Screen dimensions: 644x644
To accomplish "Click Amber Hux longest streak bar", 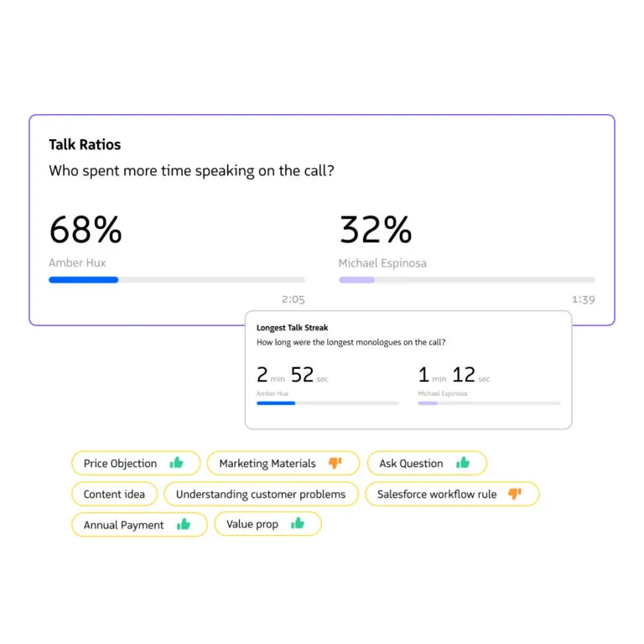I will pos(327,403).
